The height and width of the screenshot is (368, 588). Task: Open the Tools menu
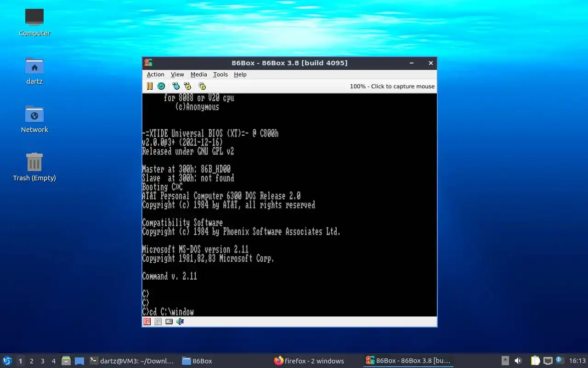coord(220,75)
